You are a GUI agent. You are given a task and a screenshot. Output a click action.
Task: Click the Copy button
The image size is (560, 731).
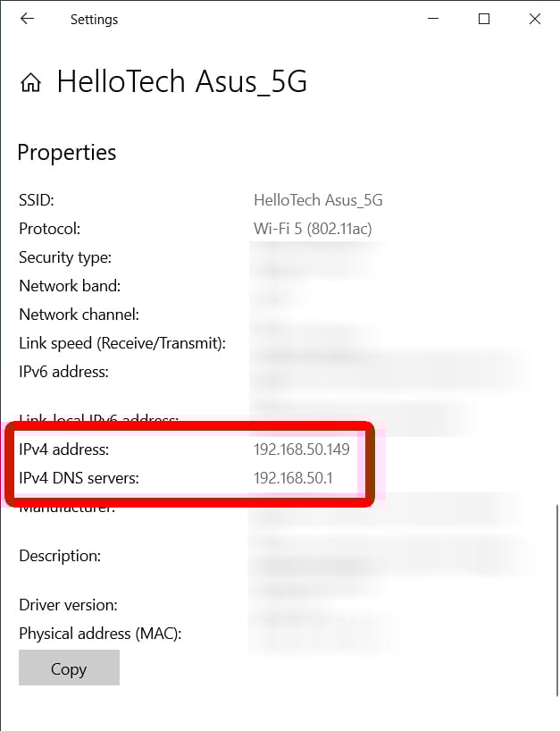[69, 668]
